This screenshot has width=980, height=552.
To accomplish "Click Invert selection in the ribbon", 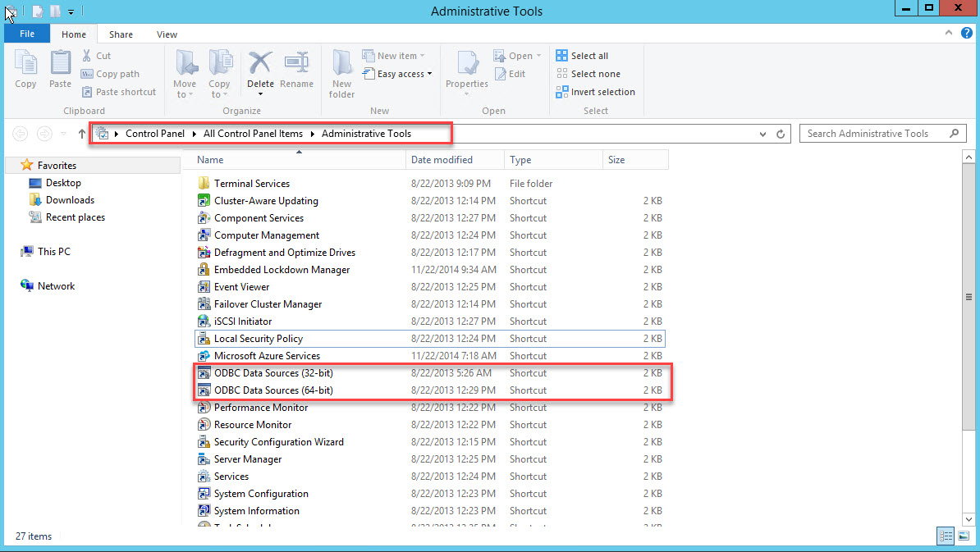I will (596, 92).
